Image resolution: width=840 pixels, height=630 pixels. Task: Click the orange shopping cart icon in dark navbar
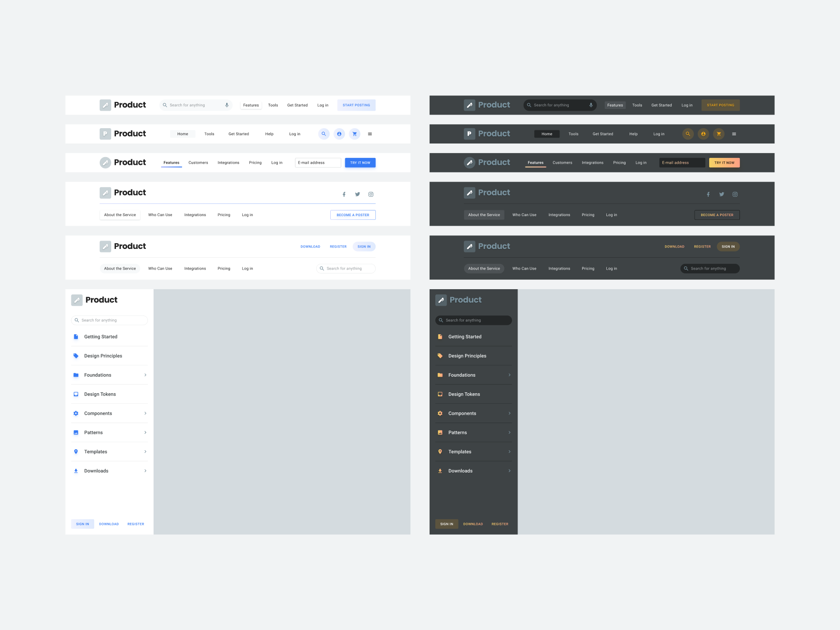click(x=719, y=134)
